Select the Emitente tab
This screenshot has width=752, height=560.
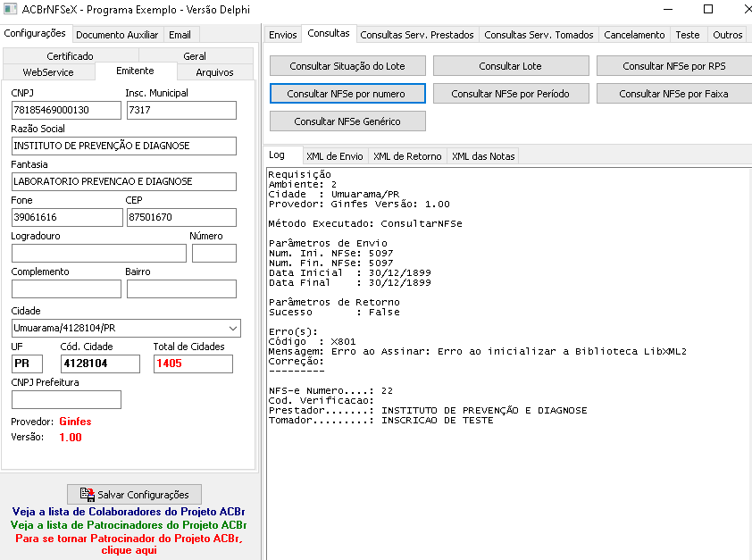[x=135, y=71]
